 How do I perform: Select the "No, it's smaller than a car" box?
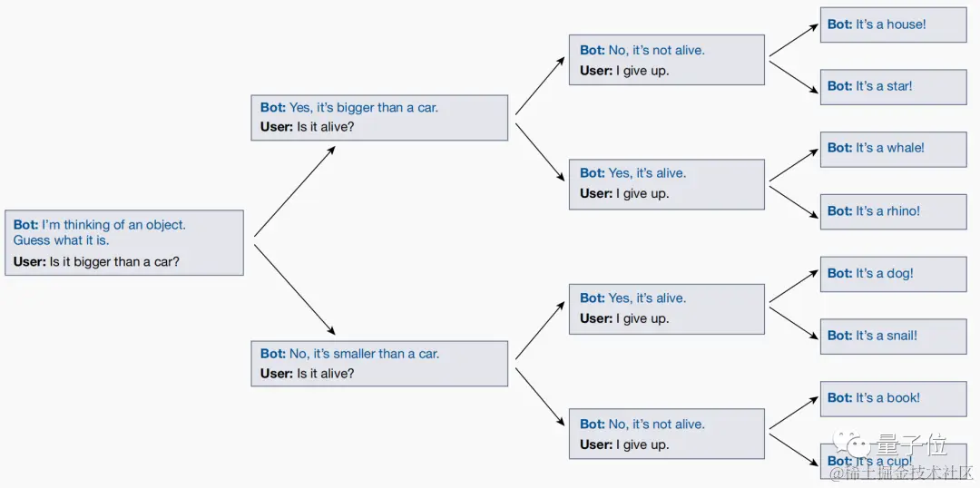coord(379,364)
